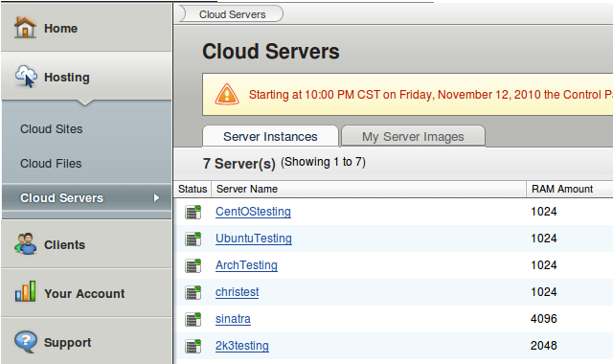
Task: Click the Support question mark icon
Action: coord(26,342)
